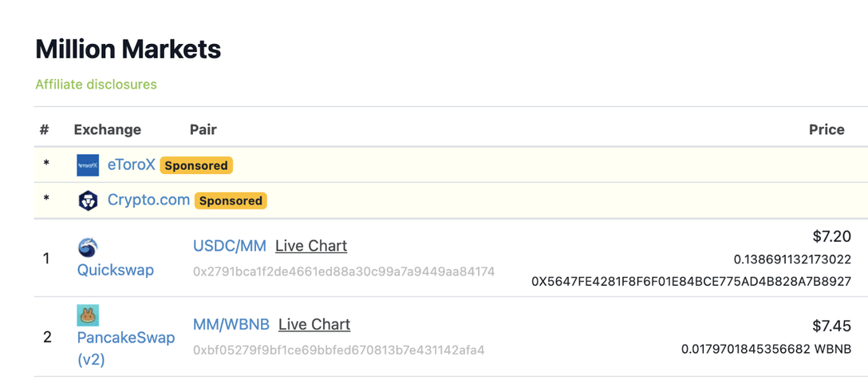Viewport: 868px width, 380px height.
Task: Open the PancakeSwap (v2) exchange link
Action: [x=126, y=349]
